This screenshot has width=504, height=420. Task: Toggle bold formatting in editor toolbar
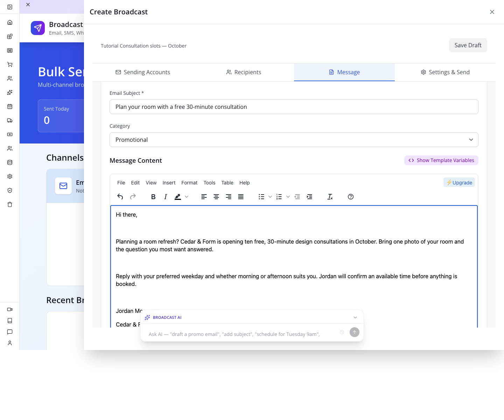pos(153,197)
